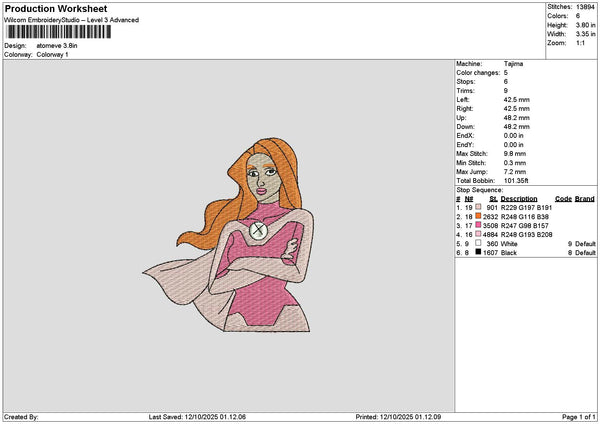Screen dimensions: 600x424
Task: Click the embroidered superheroine design preview
Action: 228,235
